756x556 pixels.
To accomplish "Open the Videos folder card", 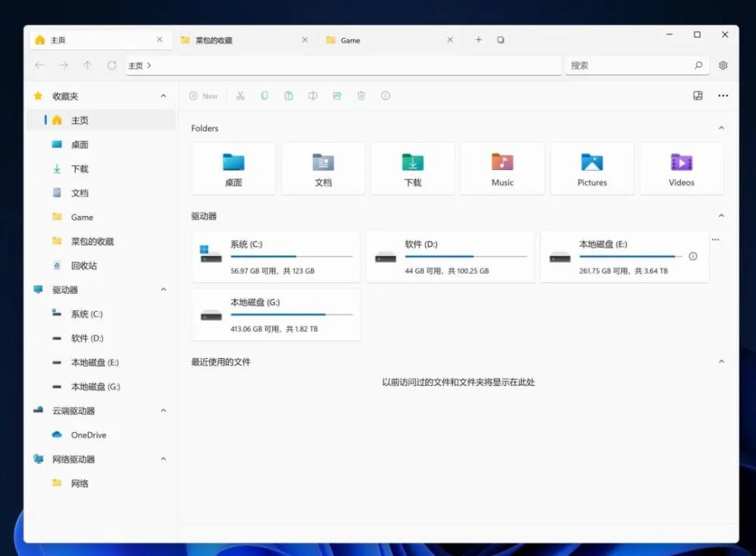I will pyautogui.click(x=681, y=168).
